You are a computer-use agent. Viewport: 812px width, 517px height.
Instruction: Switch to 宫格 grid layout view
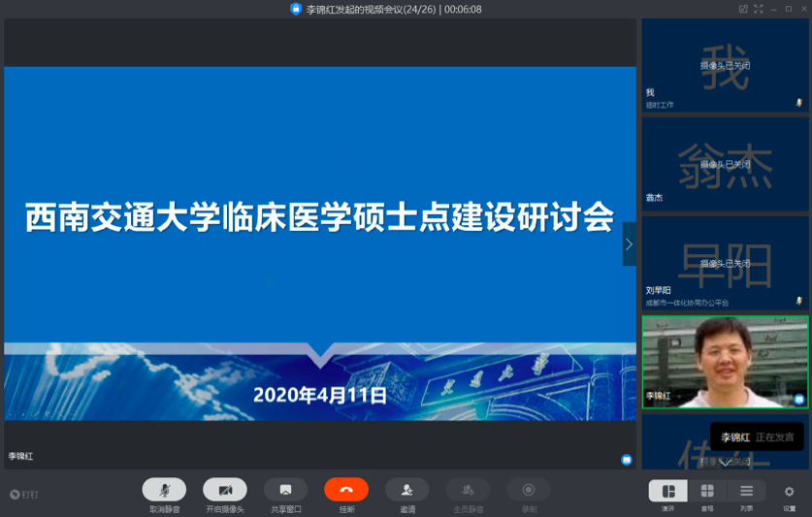pos(707,492)
